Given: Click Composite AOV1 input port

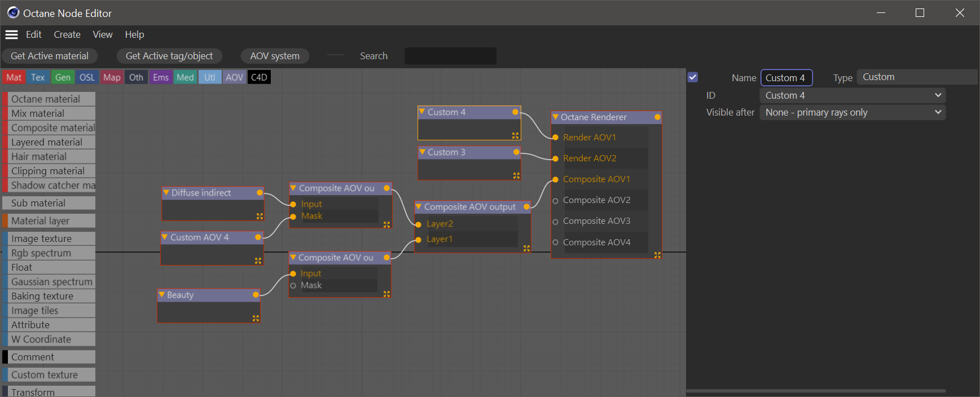Looking at the screenshot, I should point(555,179).
